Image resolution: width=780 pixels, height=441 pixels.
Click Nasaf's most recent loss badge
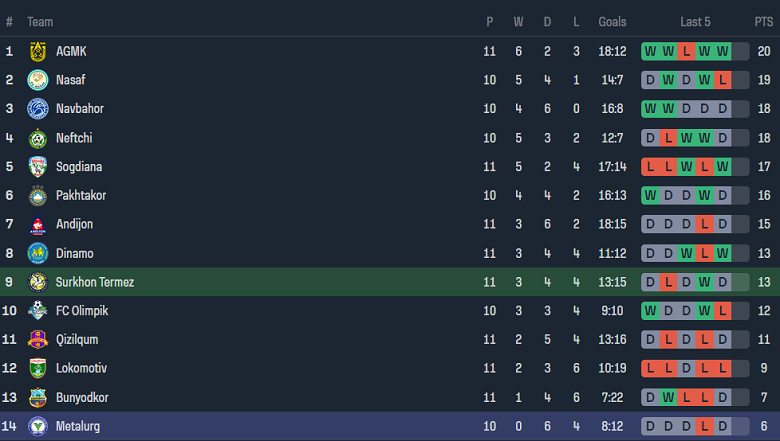723,80
